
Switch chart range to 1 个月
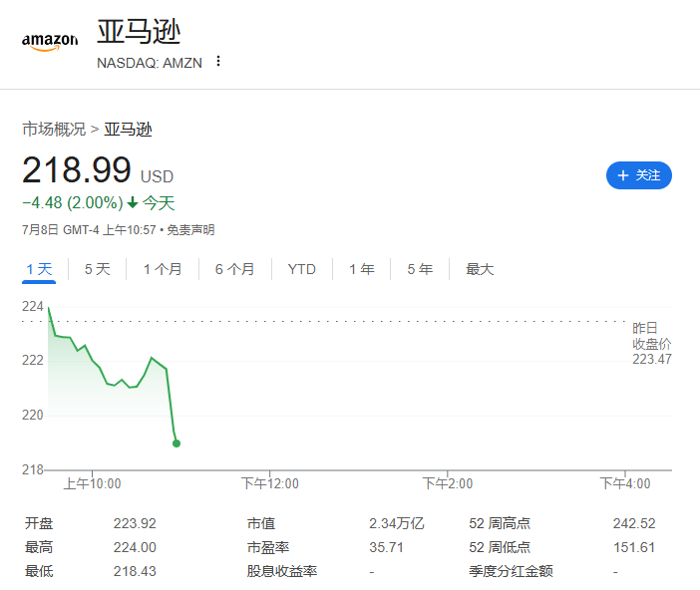(x=163, y=269)
